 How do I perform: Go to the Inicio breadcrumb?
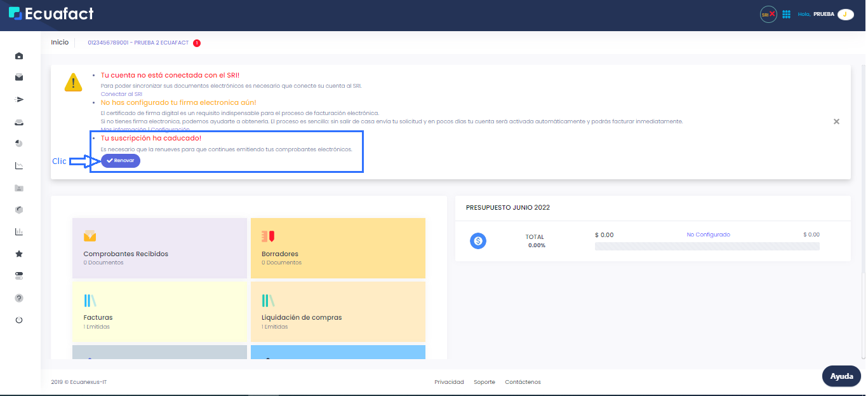tap(60, 43)
